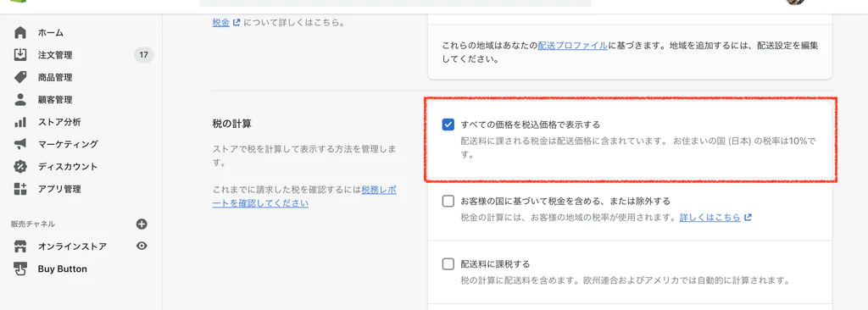Open ストア分析 in the sidebar
The width and height of the screenshot is (868, 310).
coord(59,122)
